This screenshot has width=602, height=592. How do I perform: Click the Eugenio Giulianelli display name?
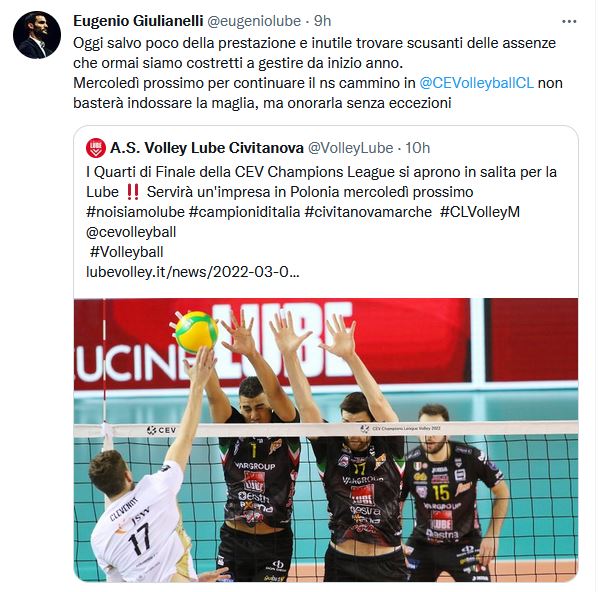tap(138, 21)
